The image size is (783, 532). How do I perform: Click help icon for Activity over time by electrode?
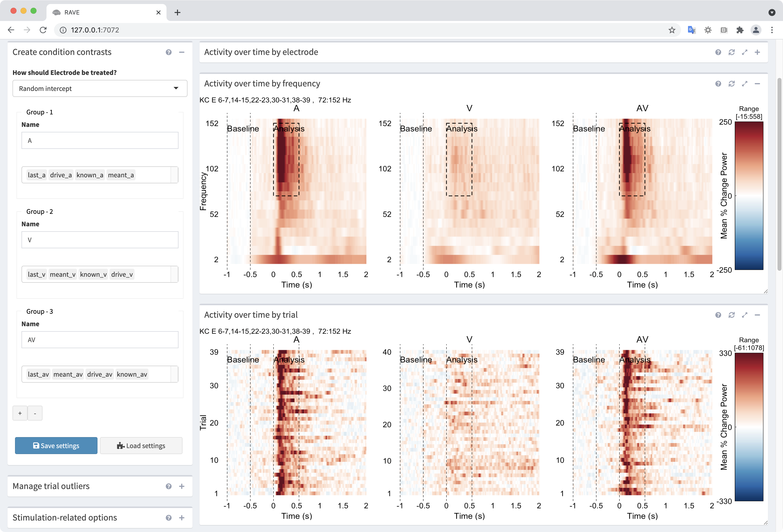718,52
